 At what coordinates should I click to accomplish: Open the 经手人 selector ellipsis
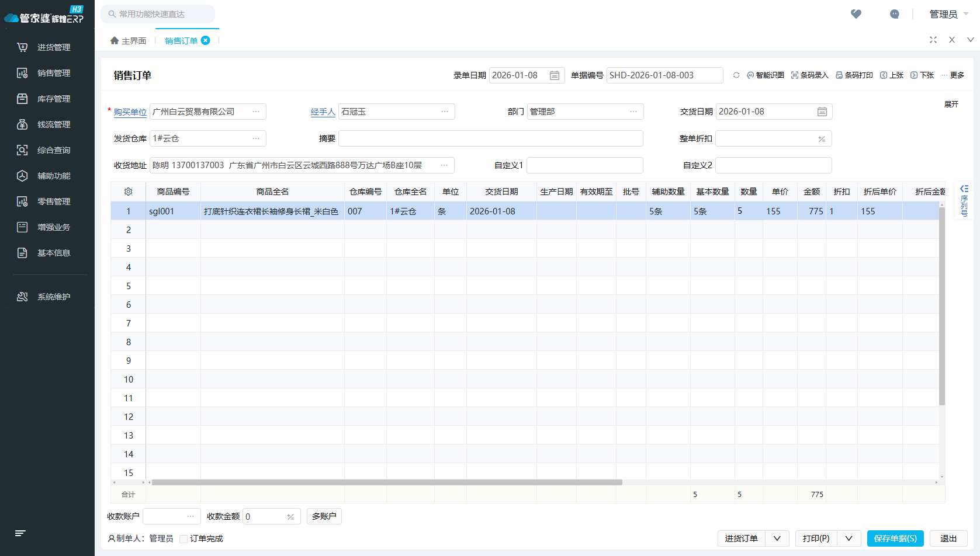(445, 112)
